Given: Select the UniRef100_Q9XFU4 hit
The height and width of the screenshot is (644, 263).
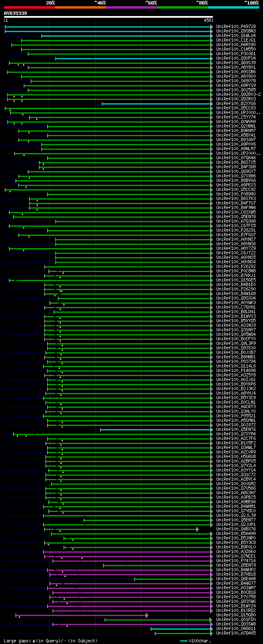Looking at the screenshot, I should pyautogui.click(x=236, y=58).
